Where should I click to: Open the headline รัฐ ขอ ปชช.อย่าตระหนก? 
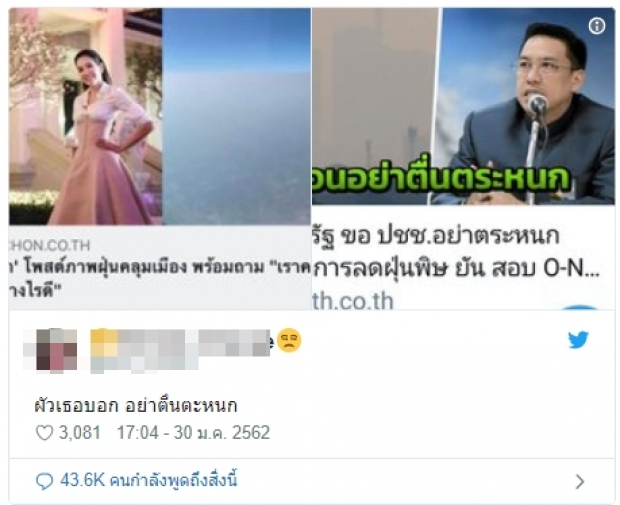pyautogui.click(x=436, y=236)
